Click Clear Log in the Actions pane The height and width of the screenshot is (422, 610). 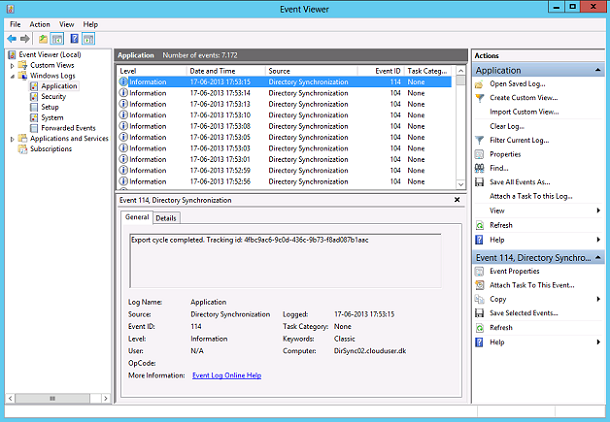pos(507,126)
